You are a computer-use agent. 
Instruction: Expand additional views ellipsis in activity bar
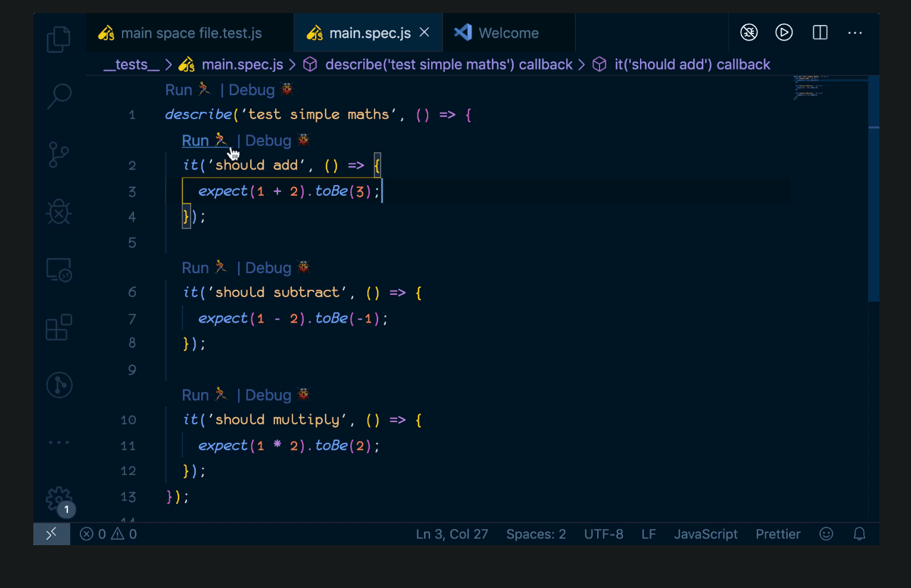[x=58, y=442]
